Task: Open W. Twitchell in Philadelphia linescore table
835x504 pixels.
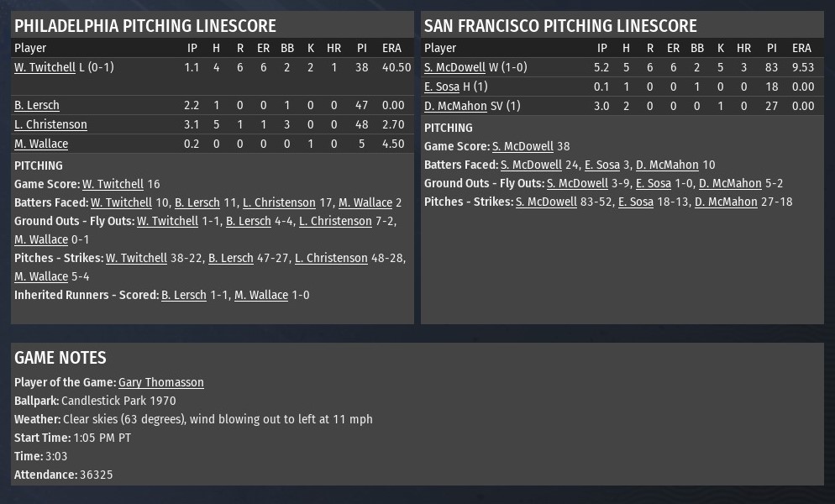Action: (45, 67)
